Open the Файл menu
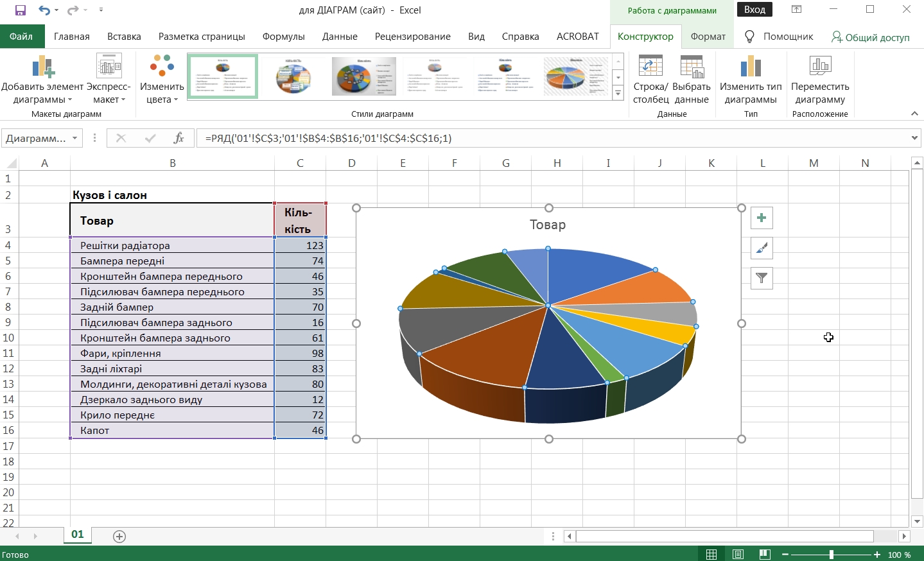924x561 pixels. coord(21,37)
